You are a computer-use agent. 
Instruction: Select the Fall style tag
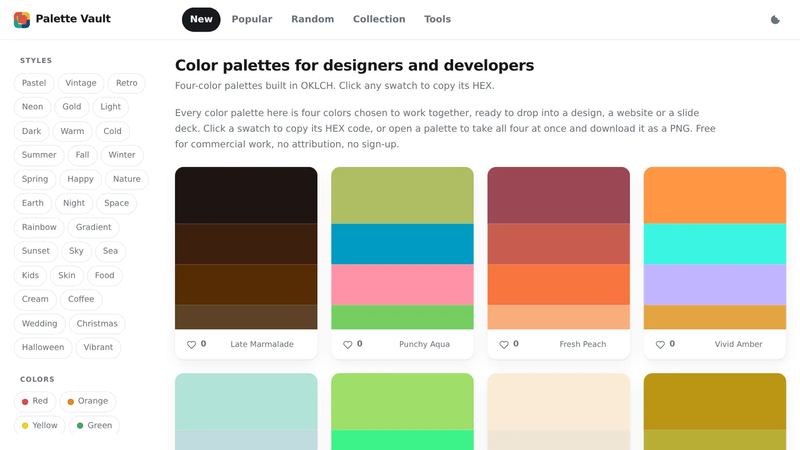click(82, 155)
